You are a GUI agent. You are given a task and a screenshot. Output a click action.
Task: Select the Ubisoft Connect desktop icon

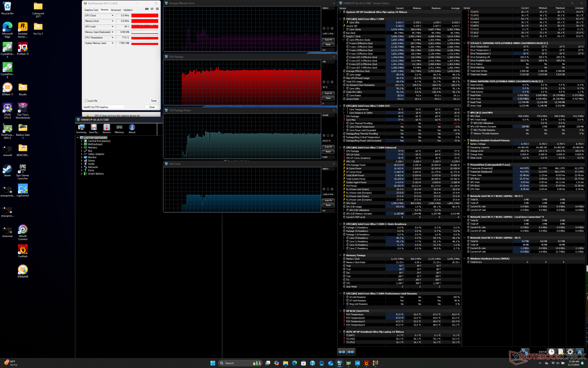[23, 232]
